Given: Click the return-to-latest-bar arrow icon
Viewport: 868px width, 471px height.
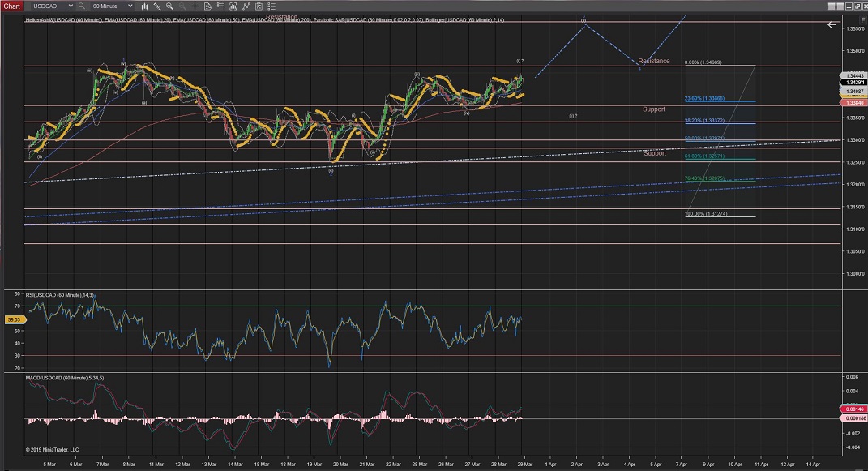Looking at the screenshot, I should point(832,24).
